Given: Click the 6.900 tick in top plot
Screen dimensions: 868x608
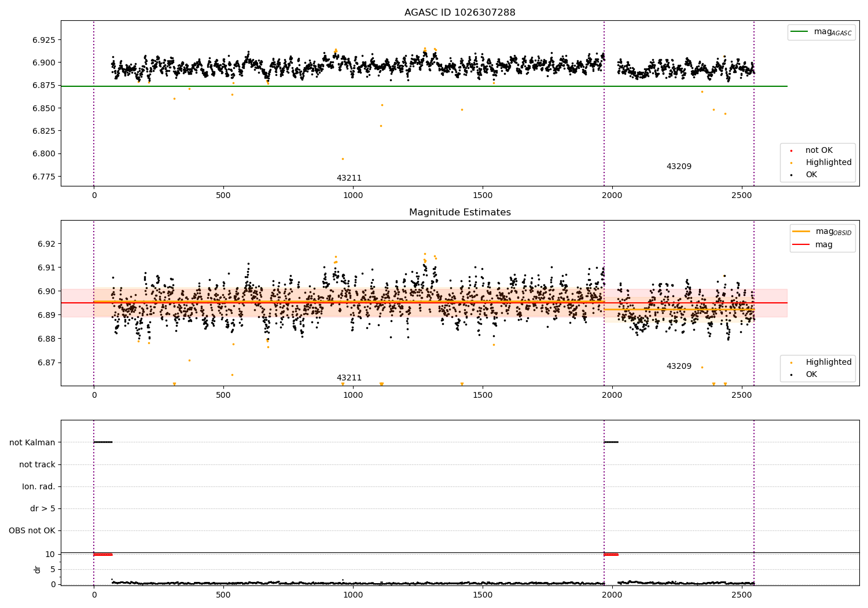Looking at the screenshot, I should (x=44, y=63).
